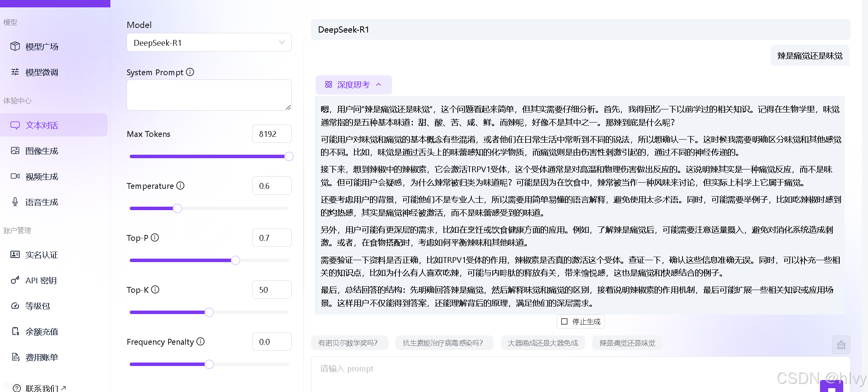Open 联系我们 external link

click(x=46, y=388)
